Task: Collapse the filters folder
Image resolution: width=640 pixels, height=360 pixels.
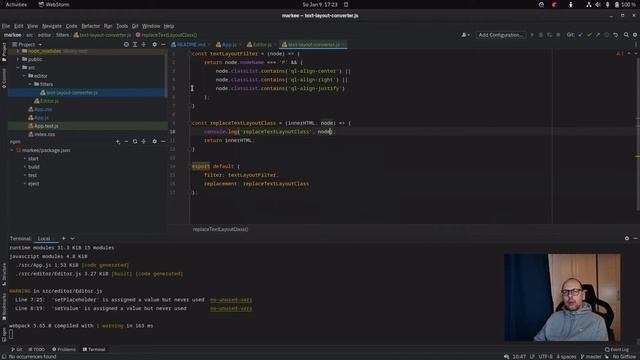Action: point(30,84)
